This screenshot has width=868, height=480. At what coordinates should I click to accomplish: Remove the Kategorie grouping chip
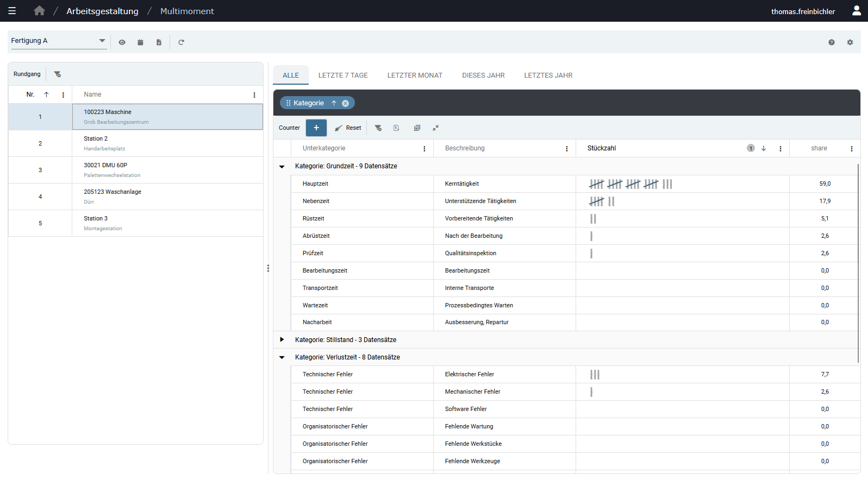pyautogui.click(x=346, y=103)
